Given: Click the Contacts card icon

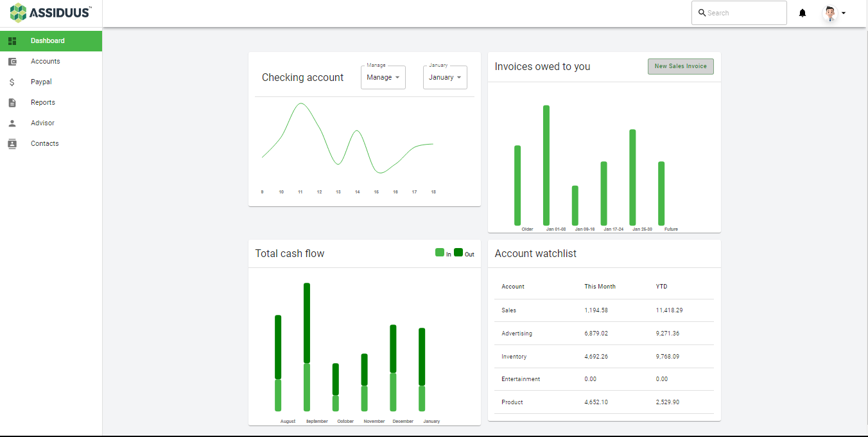Looking at the screenshot, I should [x=12, y=143].
